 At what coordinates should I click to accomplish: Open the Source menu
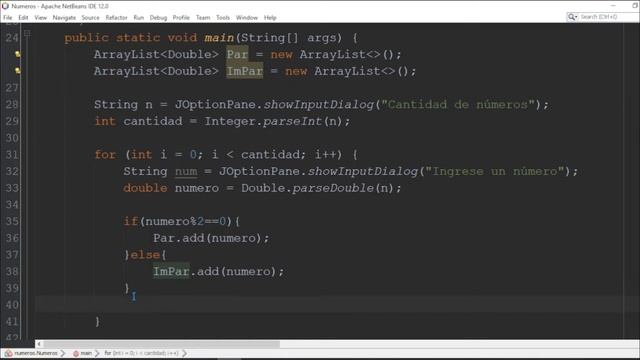click(x=90, y=18)
